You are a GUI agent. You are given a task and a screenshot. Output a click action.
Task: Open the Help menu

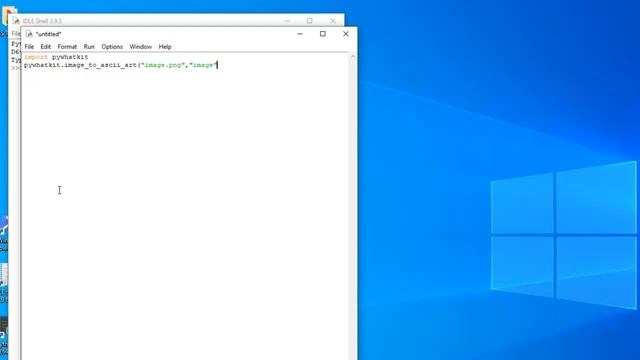[x=165, y=47]
